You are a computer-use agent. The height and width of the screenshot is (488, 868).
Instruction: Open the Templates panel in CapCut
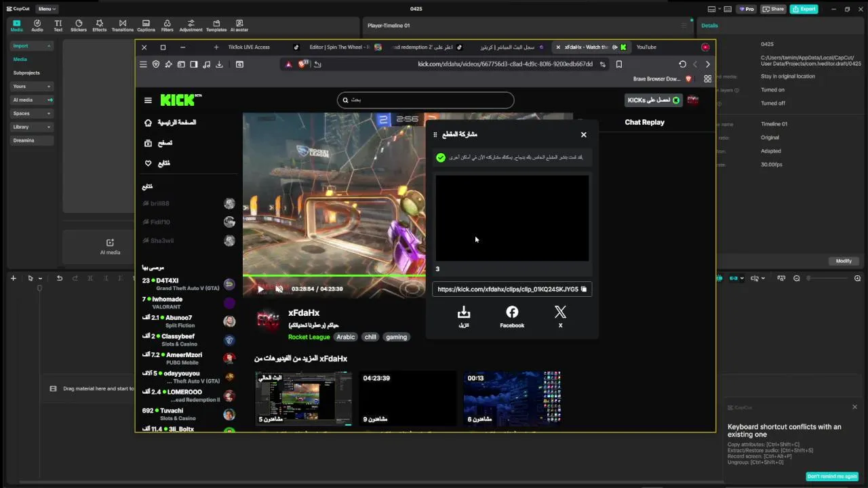[x=216, y=25]
